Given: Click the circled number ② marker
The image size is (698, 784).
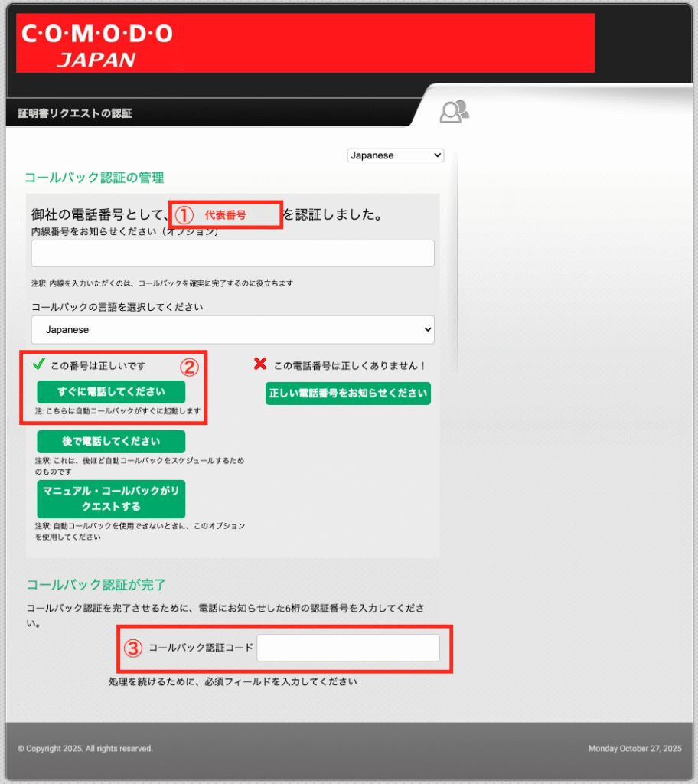Looking at the screenshot, I should (x=189, y=367).
